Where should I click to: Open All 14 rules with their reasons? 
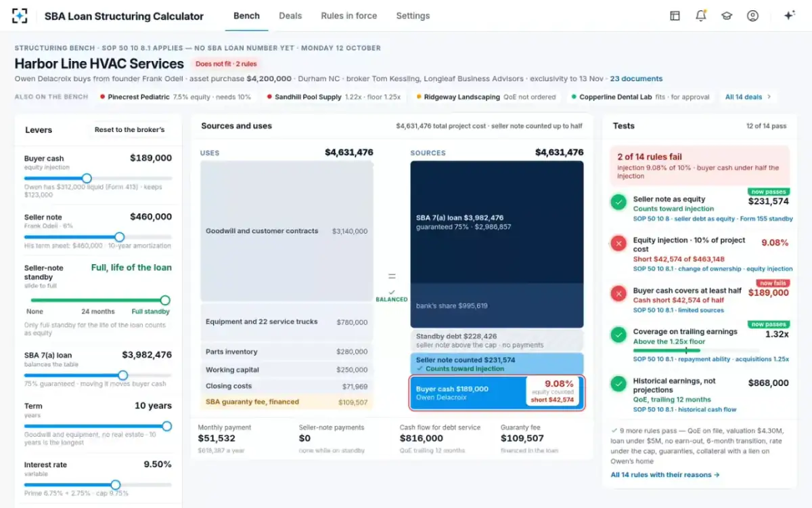[664, 475]
